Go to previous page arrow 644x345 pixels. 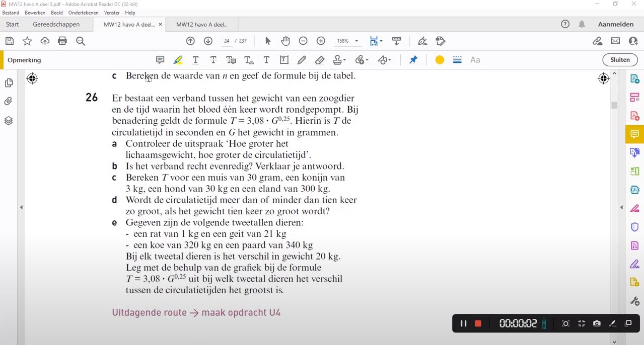point(190,41)
